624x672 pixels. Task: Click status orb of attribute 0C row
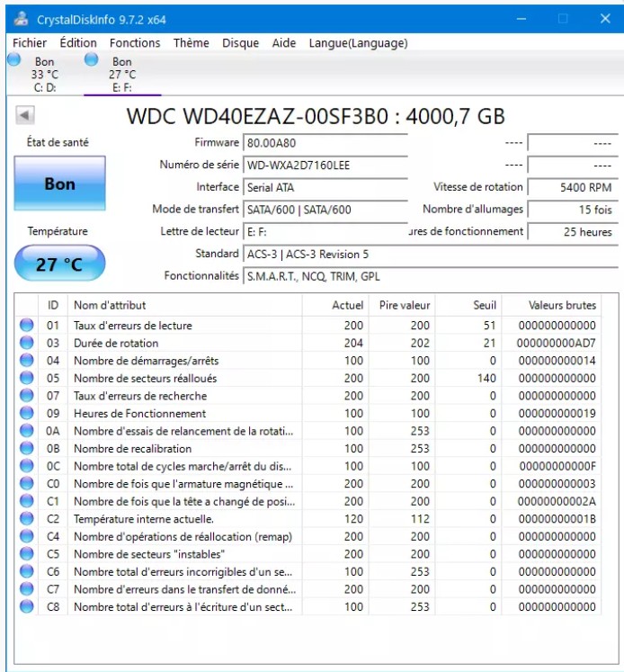[27, 466]
